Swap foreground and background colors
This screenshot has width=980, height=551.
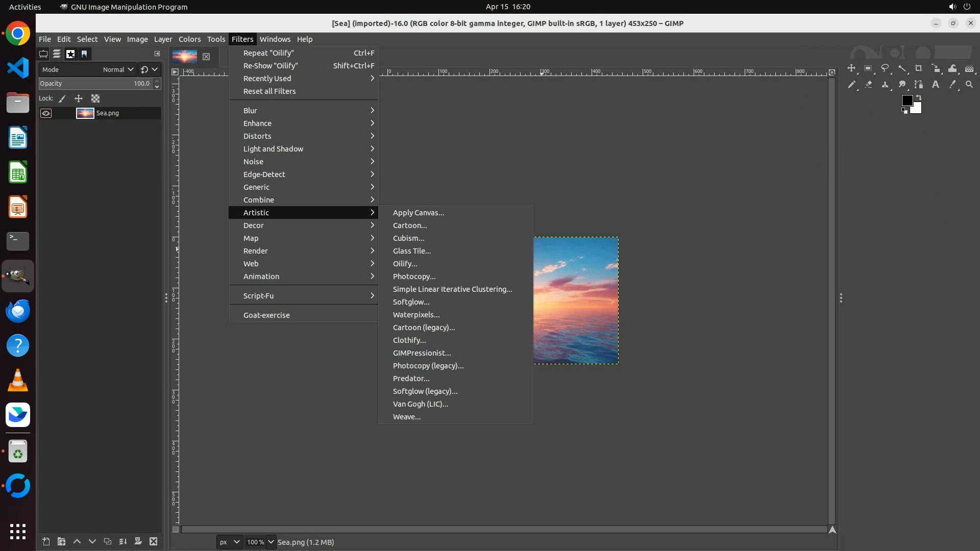[x=919, y=97]
